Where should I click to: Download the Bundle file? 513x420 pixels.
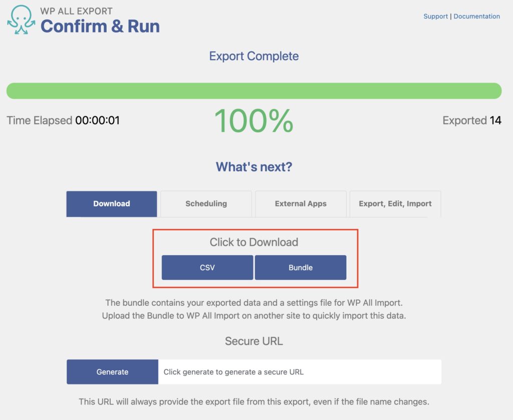(x=301, y=267)
